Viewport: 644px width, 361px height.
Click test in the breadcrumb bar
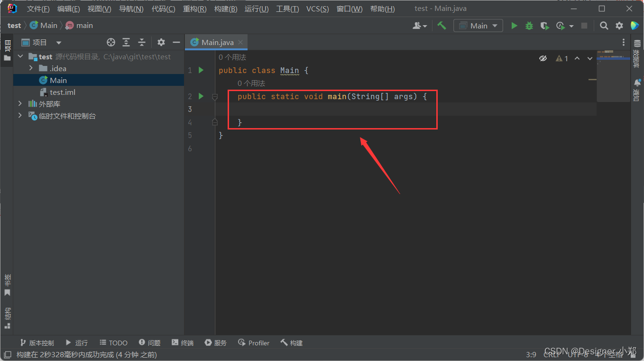[x=14, y=26]
